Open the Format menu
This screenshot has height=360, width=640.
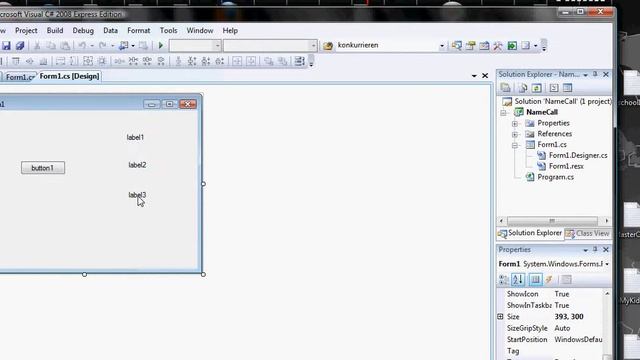pyautogui.click(x=138, y=31)
